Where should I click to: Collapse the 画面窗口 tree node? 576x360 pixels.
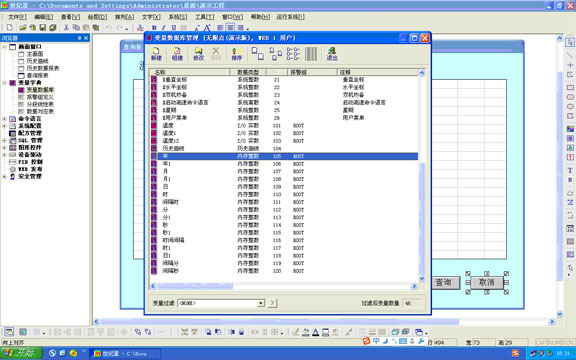point(4,47)
